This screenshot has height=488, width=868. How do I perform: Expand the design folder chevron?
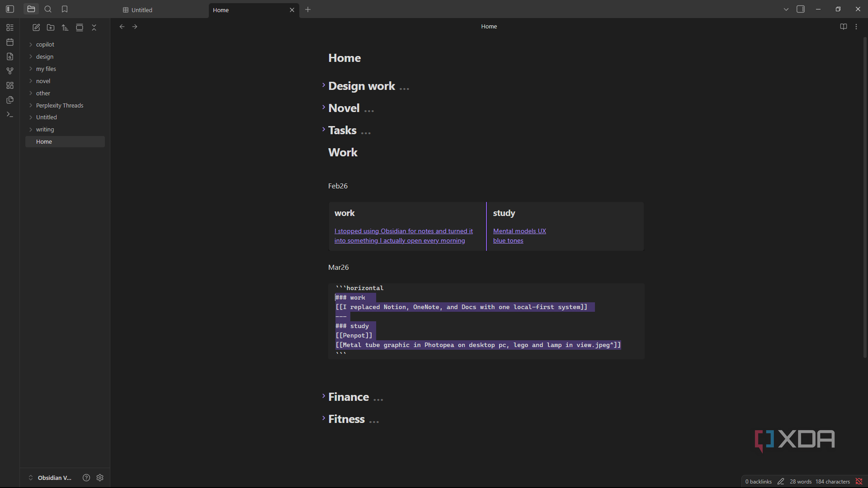[31, 57]
